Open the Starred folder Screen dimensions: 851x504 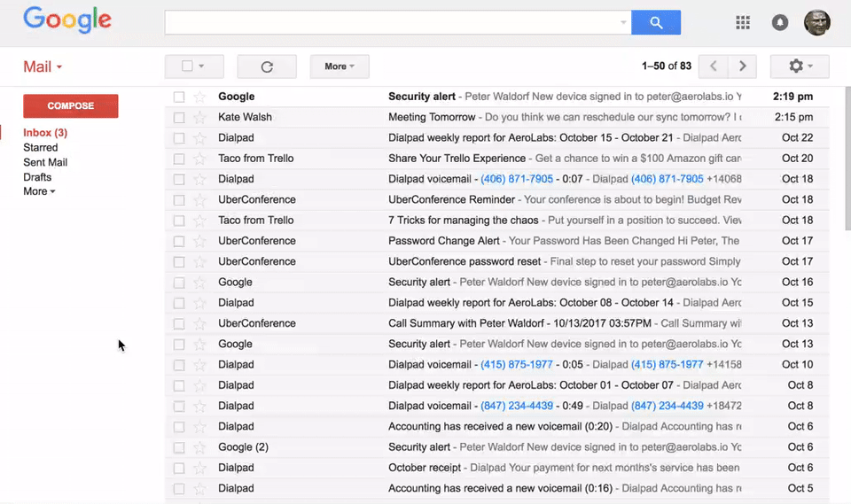tap(40, 148)
